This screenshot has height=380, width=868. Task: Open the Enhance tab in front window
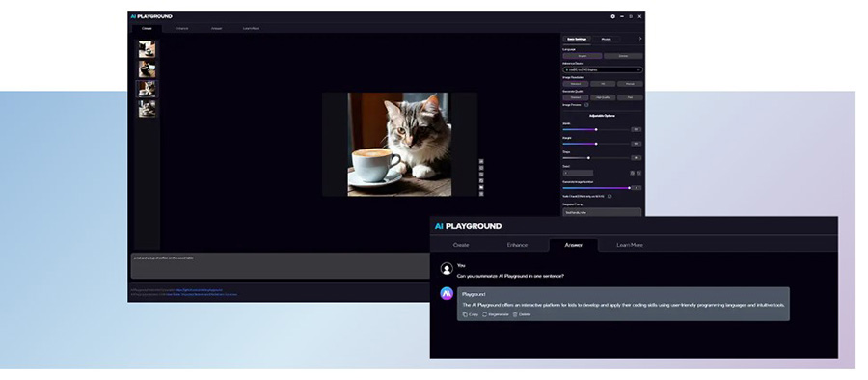517,245
